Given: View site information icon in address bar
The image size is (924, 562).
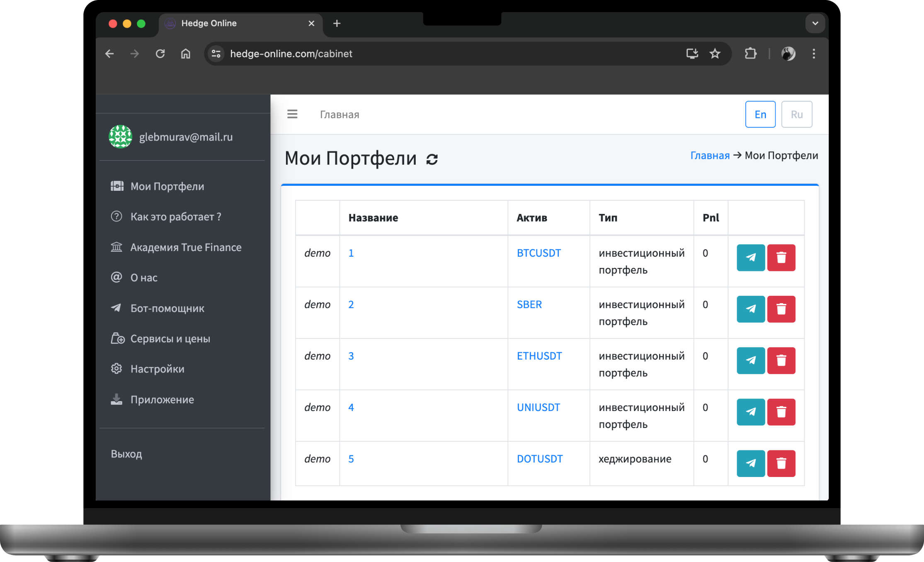Looking at the screenshot, I should pyautogui.click(x=216, y=54).
